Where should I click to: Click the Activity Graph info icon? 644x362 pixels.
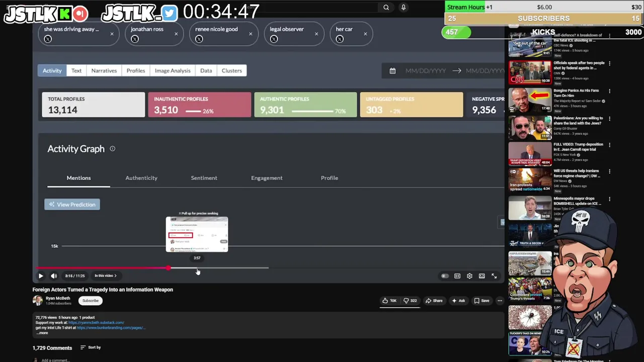click(x=113, y=148)
